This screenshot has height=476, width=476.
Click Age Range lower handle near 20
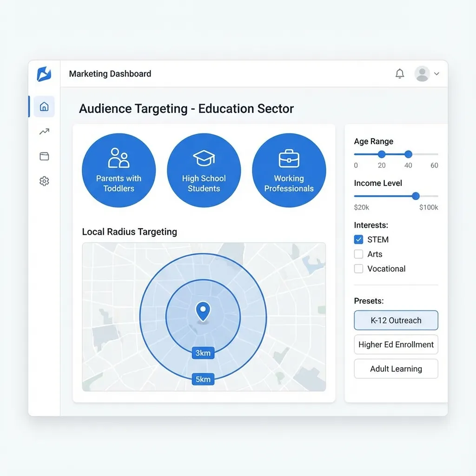[382, 154]
